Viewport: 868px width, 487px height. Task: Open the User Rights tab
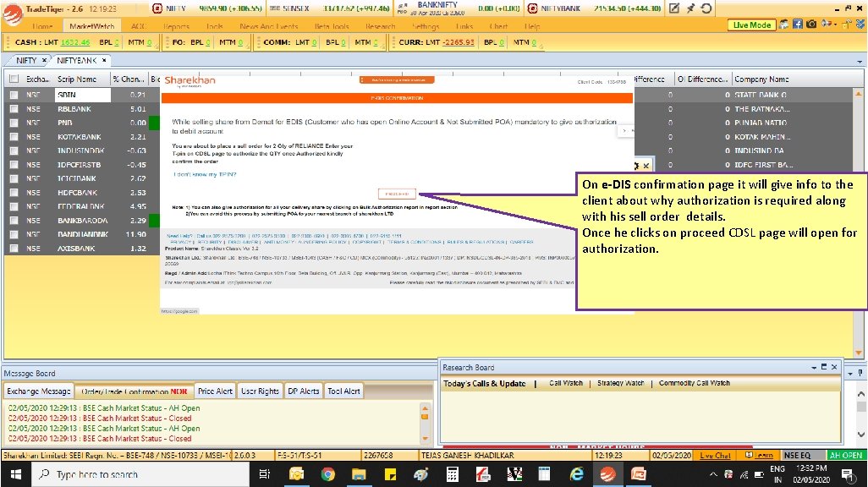(x=261, y=391)
